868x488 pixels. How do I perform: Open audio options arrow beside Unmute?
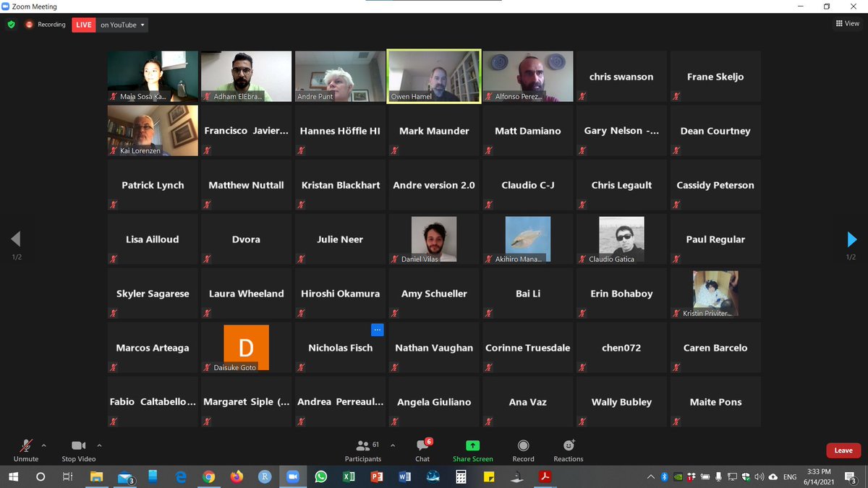(44, 445)
